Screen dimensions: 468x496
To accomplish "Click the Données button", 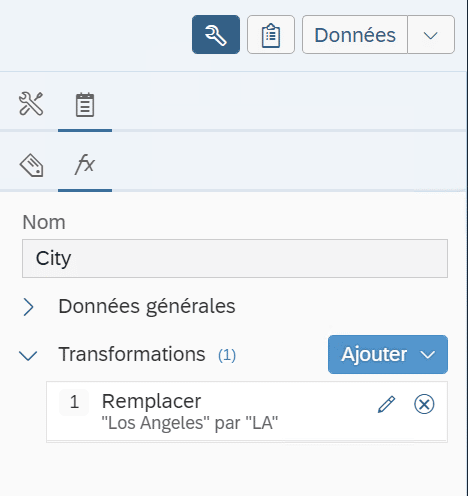I will click(355, 34).
